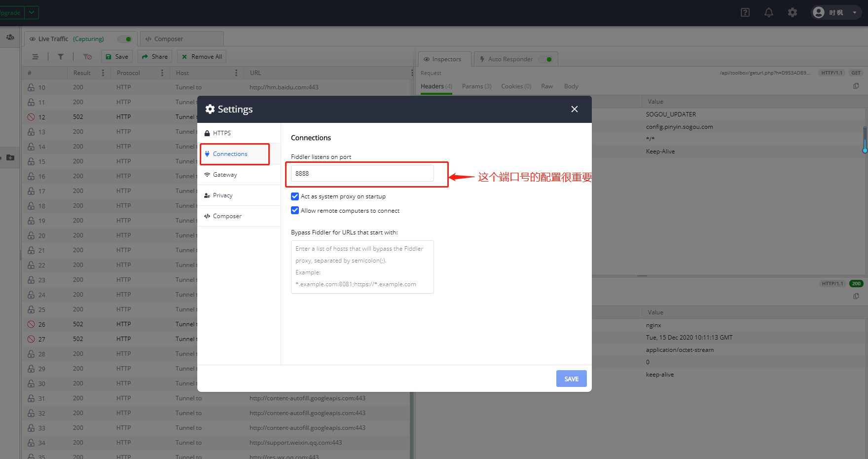Click the settings gear in the title bar
This screenshot has height=459, width=868.
(792, 12)
